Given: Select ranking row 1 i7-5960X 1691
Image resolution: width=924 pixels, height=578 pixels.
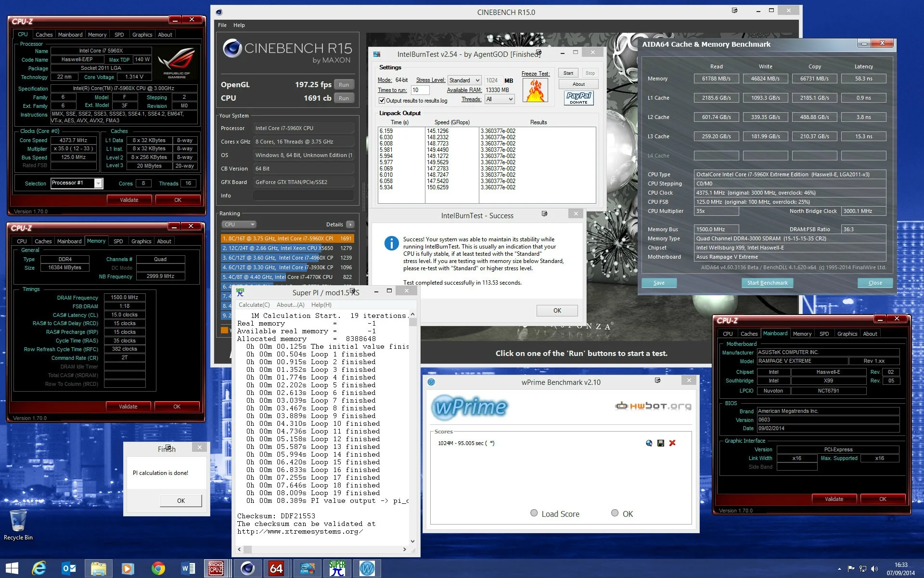Looking at the screenshot, I should pyautogui.click(x=287, y=238).
